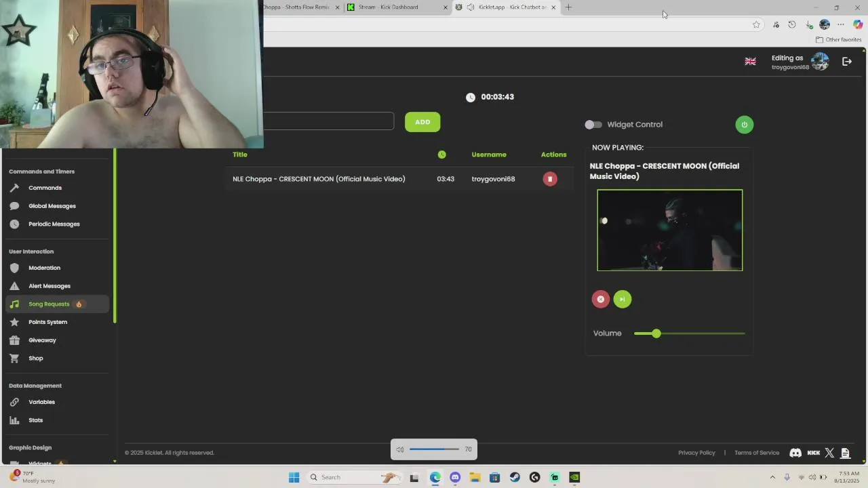868x488 pixels.
Task: Open the documentation footer icon
Action: click(x=845, y=453)
